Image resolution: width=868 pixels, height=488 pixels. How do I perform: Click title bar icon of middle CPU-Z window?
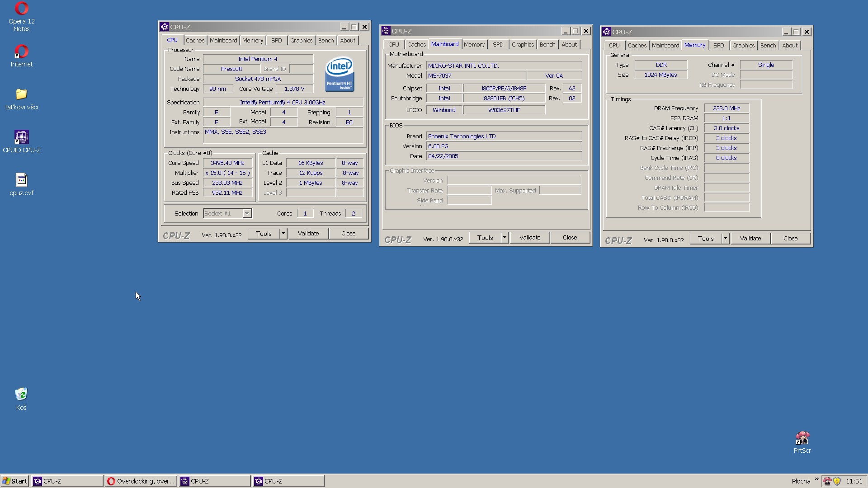(x=386, y=31)
